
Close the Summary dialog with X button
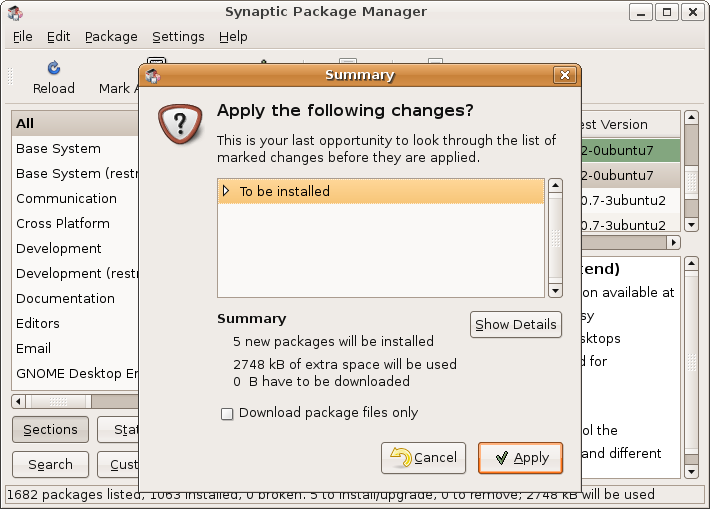565,75
